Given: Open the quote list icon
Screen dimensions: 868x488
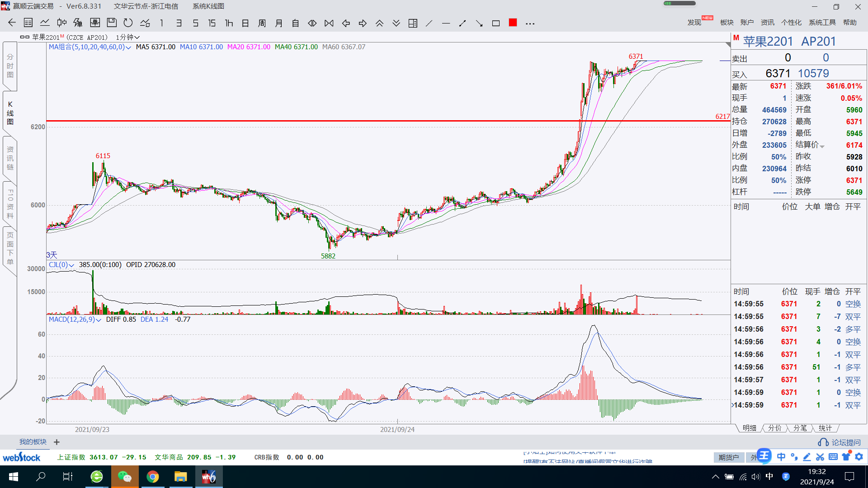Looking at the screenshot, I should [28, 23].
